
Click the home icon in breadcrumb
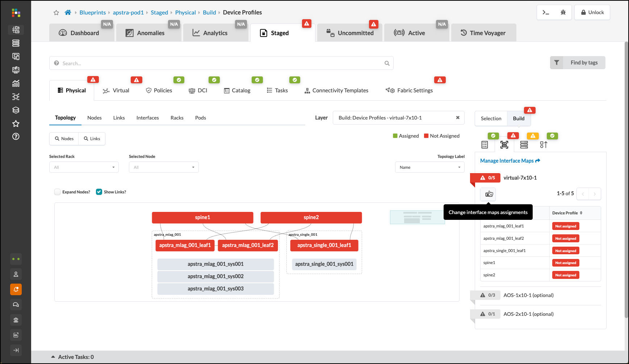(68, 13)
